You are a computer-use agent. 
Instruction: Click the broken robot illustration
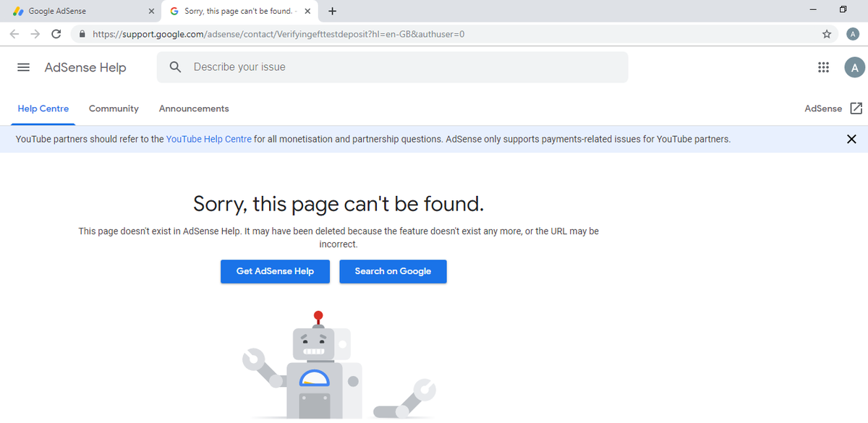[339, 365]
